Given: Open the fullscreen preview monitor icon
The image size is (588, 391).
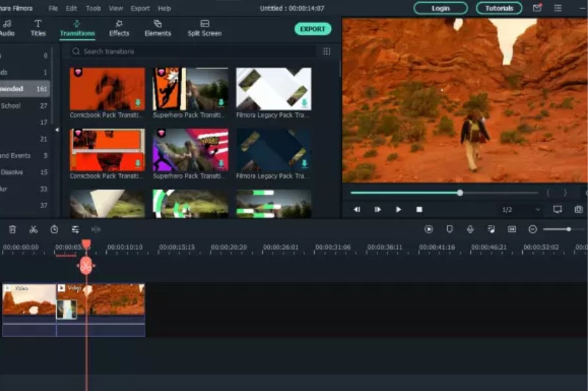Looking at the screenshot, I should tap(558, 209).
